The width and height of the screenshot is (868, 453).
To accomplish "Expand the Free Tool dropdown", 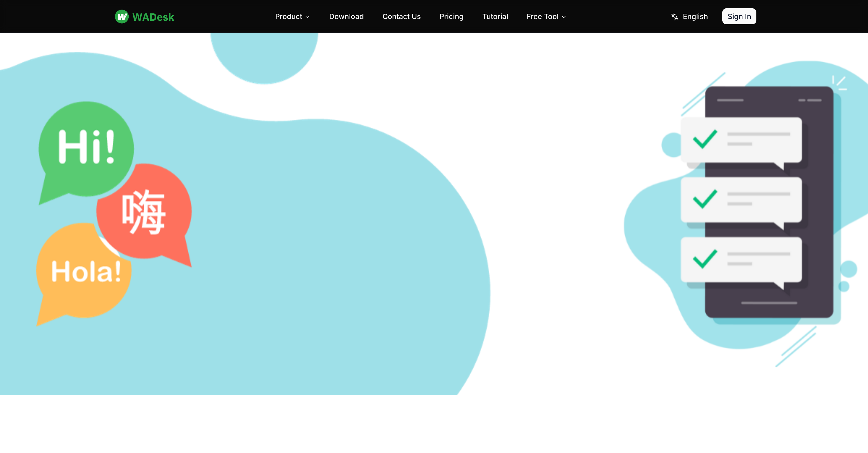I will 543,16.
